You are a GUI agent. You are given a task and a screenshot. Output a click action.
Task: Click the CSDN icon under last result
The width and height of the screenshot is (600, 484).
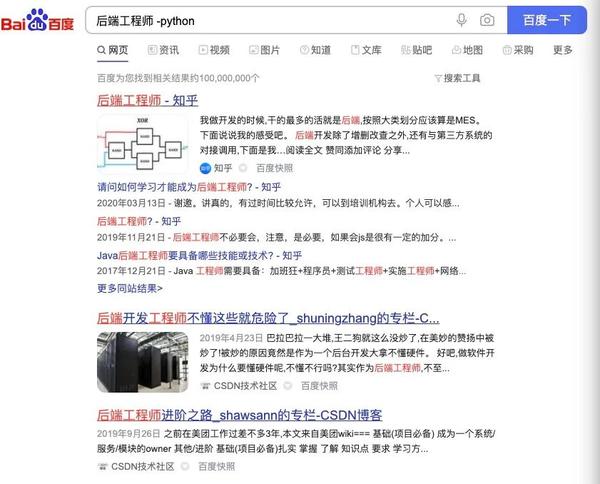[102, 466]
